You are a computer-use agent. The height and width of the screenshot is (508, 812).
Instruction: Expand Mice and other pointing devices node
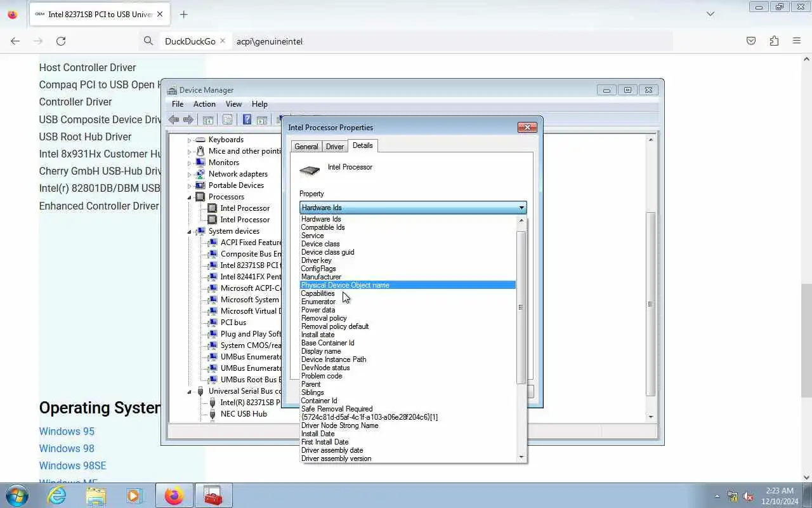(189, 152)
